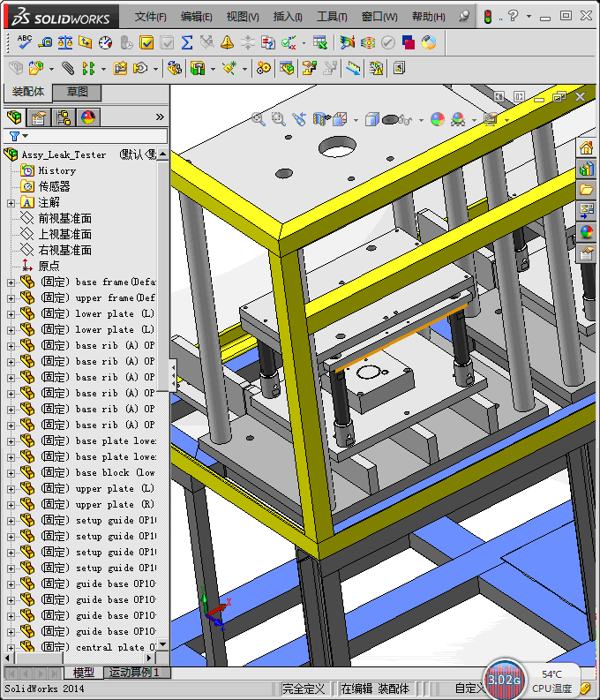Expand the hidden FeatureManager tabs chevron
600x700 pixels.
[x=160, y=117]
